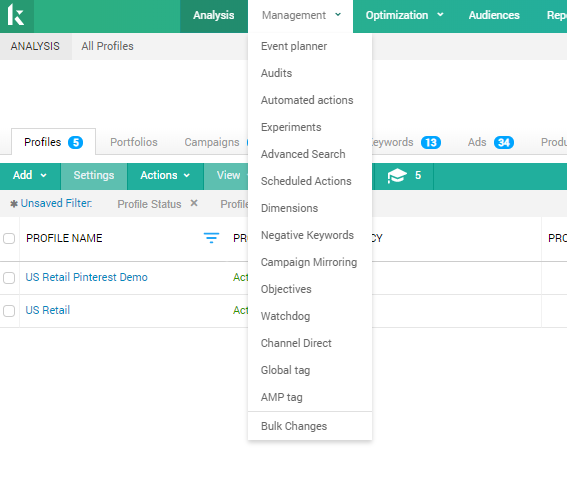The image size is (567, 479).
Task: Click the Ads count badge 34
Action: [504, 142]
